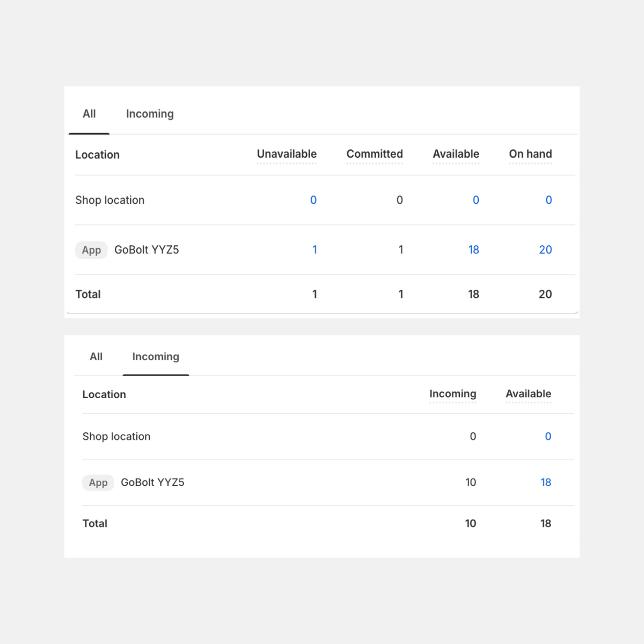Click the Committed column header

(x=375, y=154)
